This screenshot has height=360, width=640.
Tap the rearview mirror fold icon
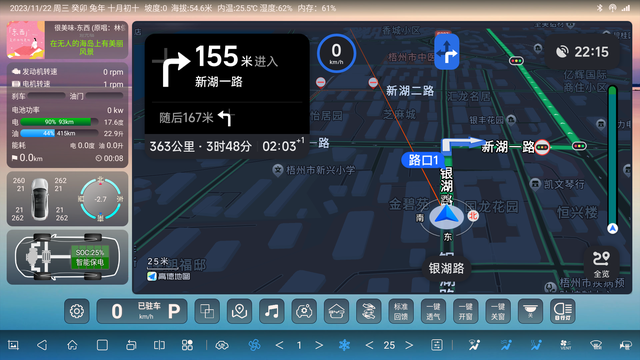tap(369, 311)
